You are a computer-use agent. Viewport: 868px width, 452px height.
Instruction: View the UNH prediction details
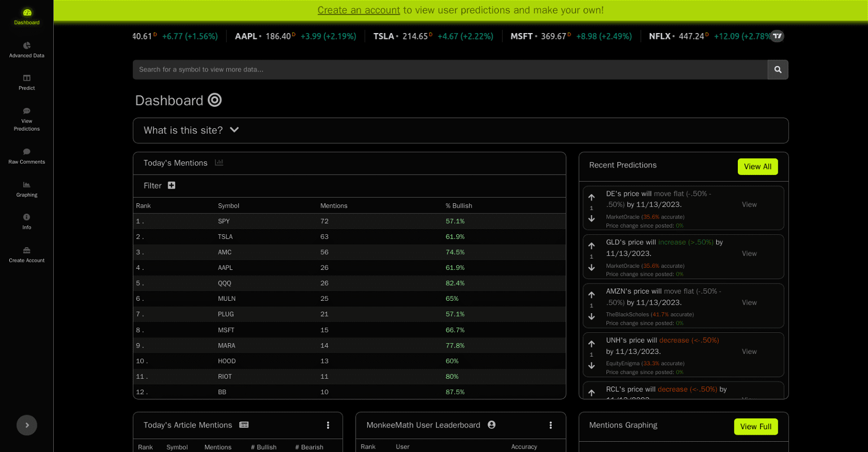click(749, 352)
